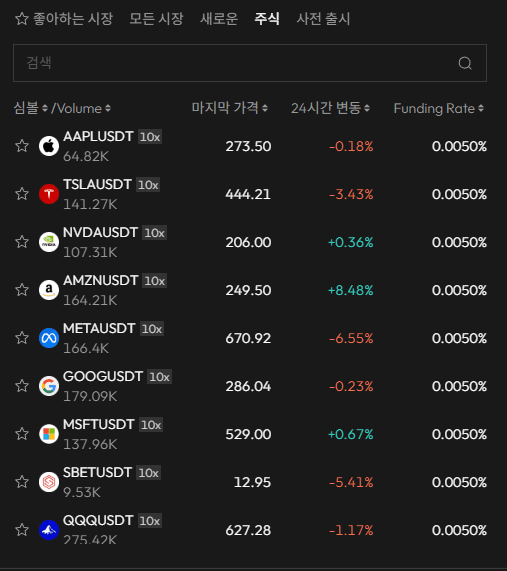
Task: Click the 10x badge next to AAPLUSDT
Action: point(150,137)
